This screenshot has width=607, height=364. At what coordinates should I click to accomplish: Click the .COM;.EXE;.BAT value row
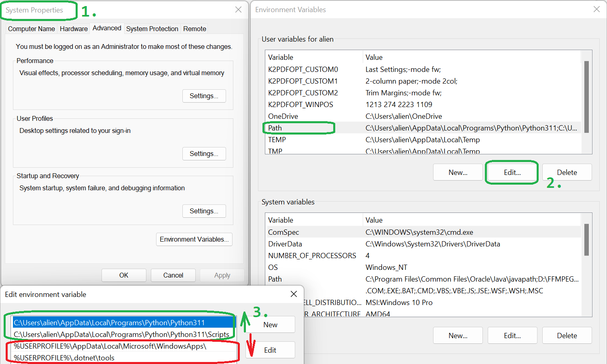(454, 291)
